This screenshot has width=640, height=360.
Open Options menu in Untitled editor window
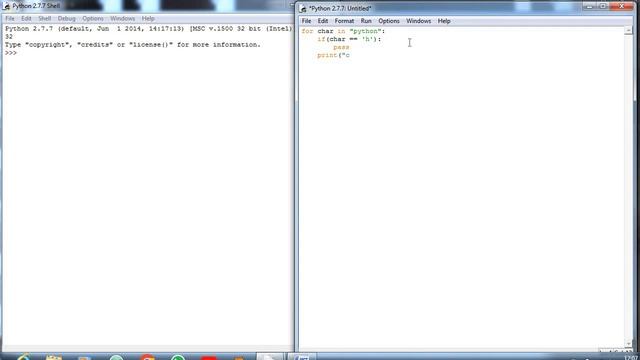[x=389, y=21]
